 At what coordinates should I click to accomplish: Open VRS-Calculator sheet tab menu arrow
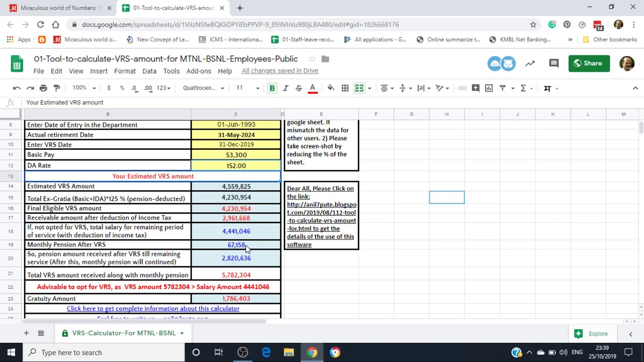pos(182,333)
